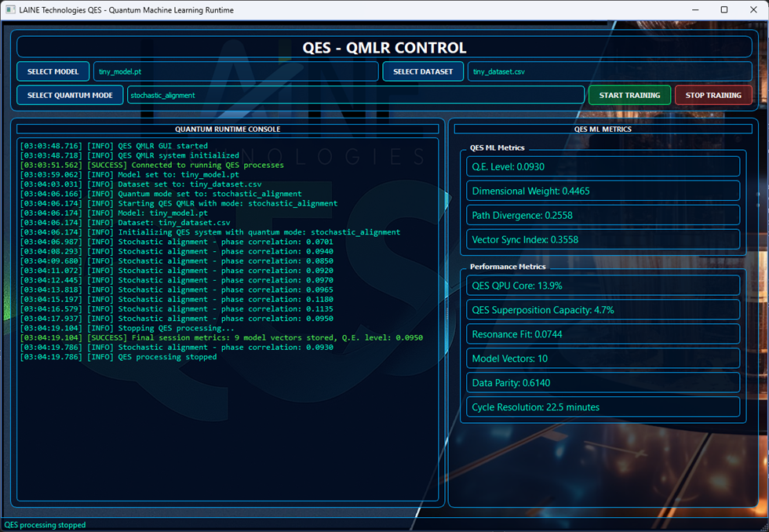769x532 pixels.
Task: Click log line with phase correlation: 0.0940
Action: point(177,251)
